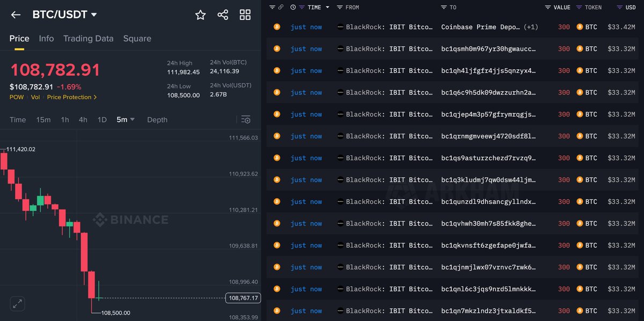644x321 pixels.
Task: Click the grid layout icon top right
Action: coord(245,15)
